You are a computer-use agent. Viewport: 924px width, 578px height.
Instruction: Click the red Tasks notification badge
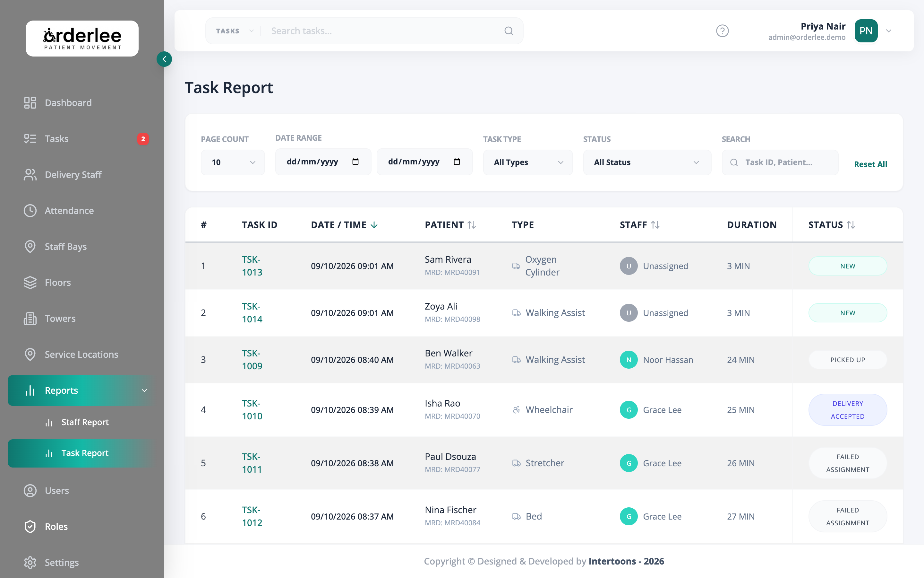(143, 139)
